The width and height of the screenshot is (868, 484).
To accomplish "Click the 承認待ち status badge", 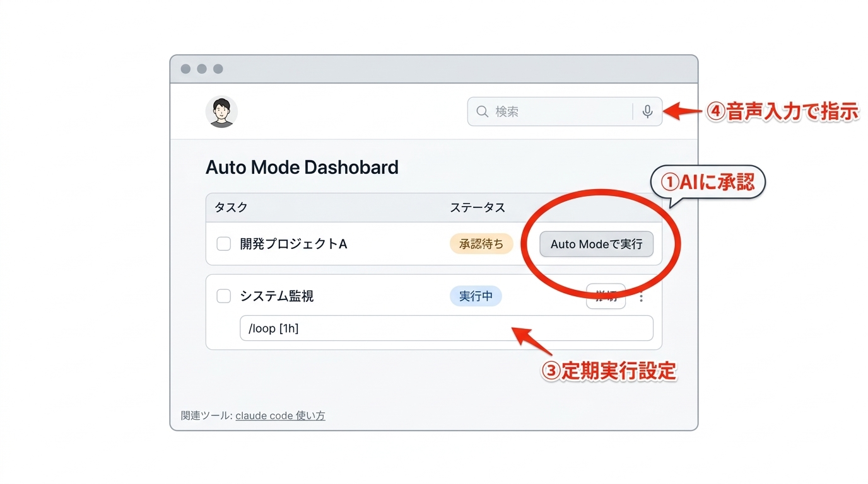I will click(x=481, y=244).
